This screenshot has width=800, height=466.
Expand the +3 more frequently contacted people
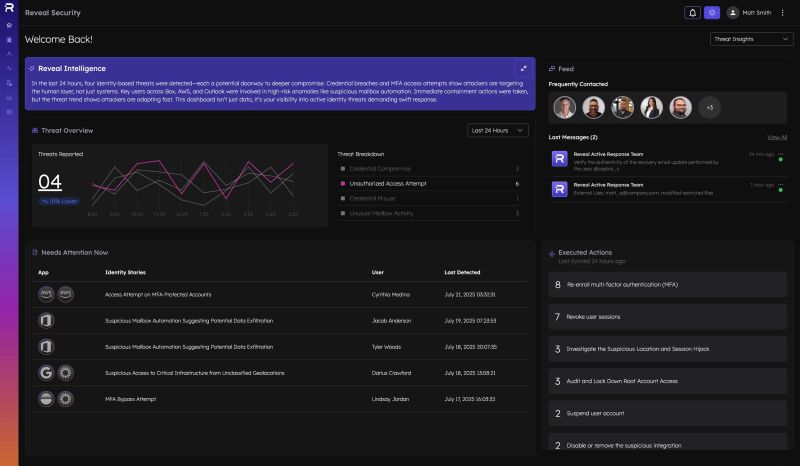708,106
